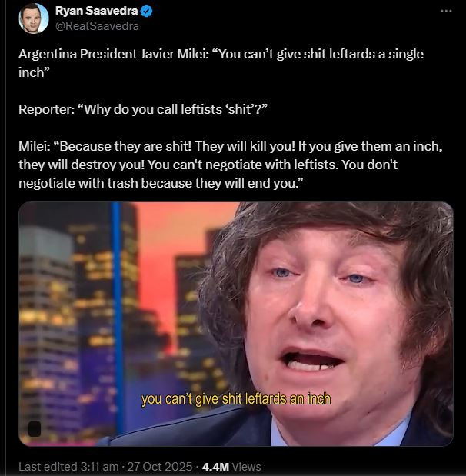
Task: Click the word 'inch”' ending first paragraph
Action: point(34,72)
